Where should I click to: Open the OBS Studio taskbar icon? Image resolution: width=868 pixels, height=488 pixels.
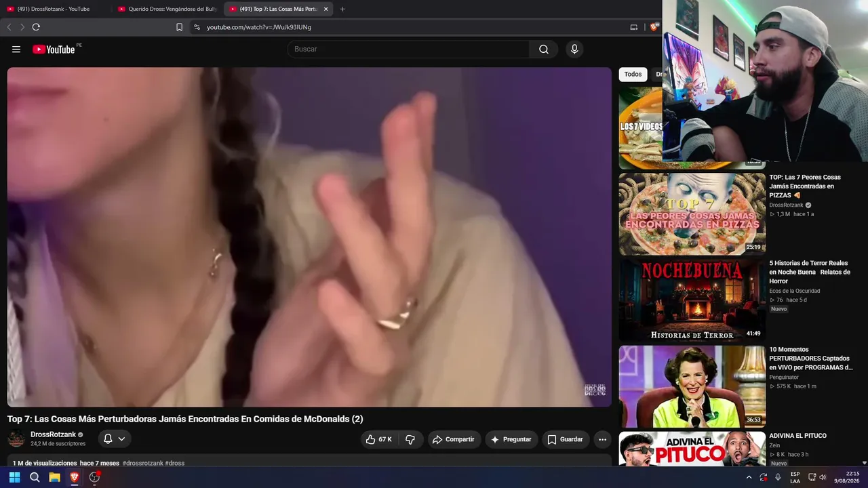pos(94,477)
